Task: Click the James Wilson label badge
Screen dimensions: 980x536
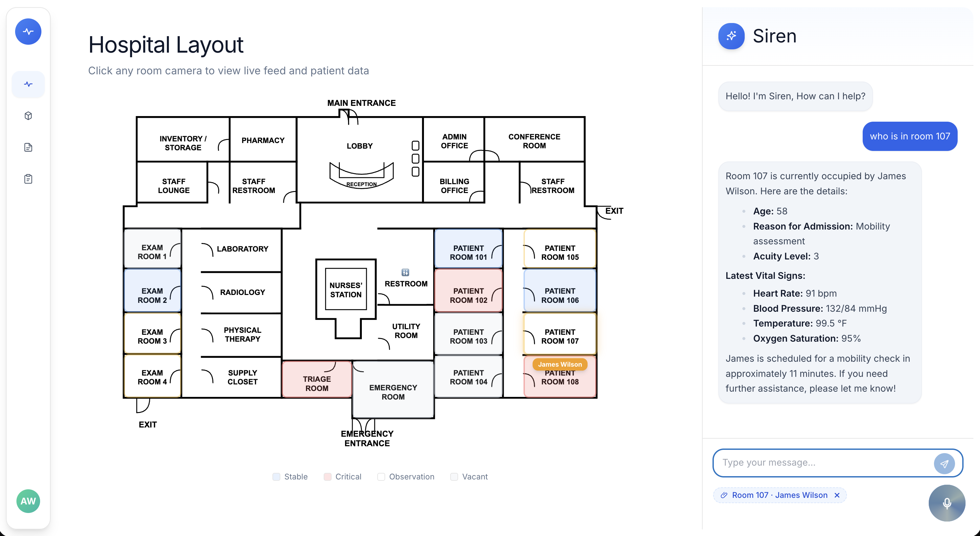Action: pos(560,364)
